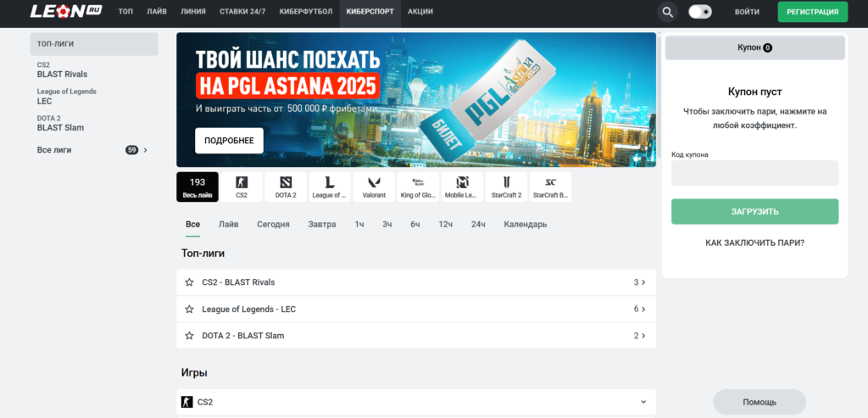Select the Valorant game filter icon
The height and width of the screenshot is (418, 868).
tap(374, 187)
